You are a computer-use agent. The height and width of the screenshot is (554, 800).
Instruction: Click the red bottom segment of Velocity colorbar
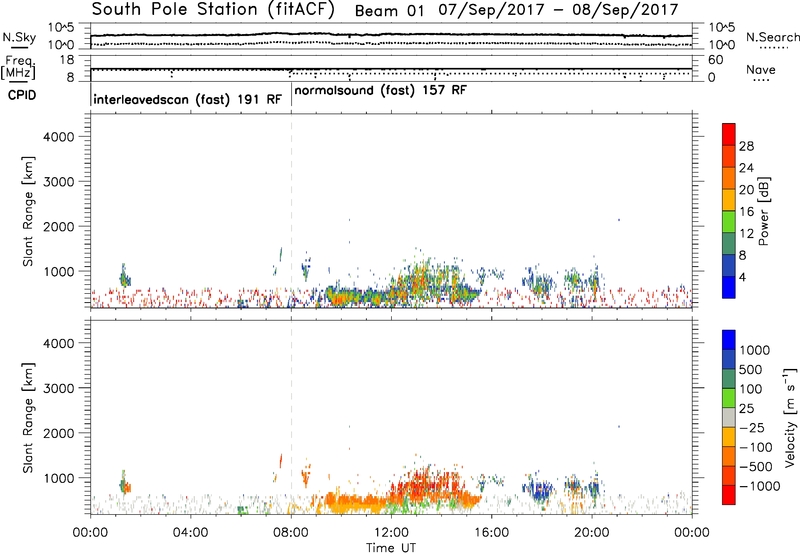coord(729,495)
